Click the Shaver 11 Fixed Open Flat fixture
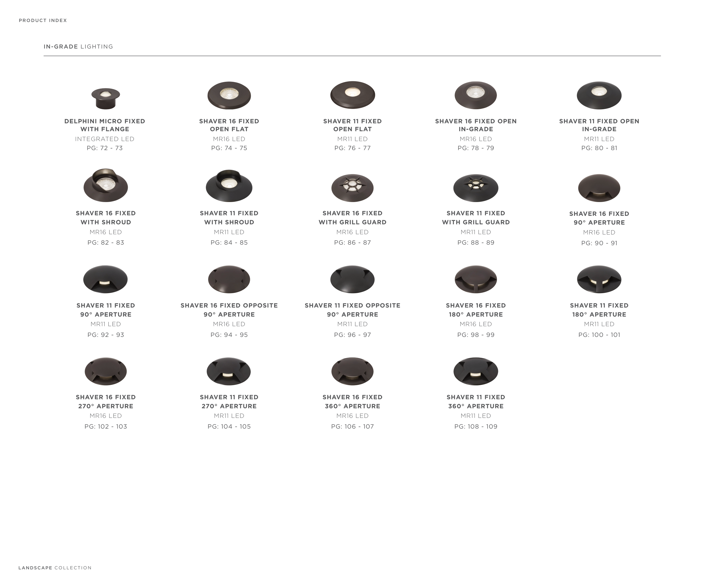 click(x=352, y=95)
